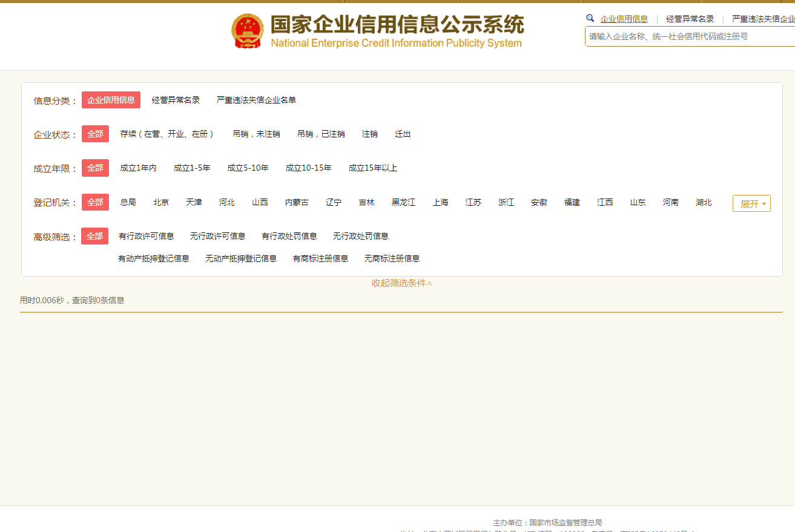Filter by 吊销，已注销 status
The image size is (795, 532).
point(321,134)
